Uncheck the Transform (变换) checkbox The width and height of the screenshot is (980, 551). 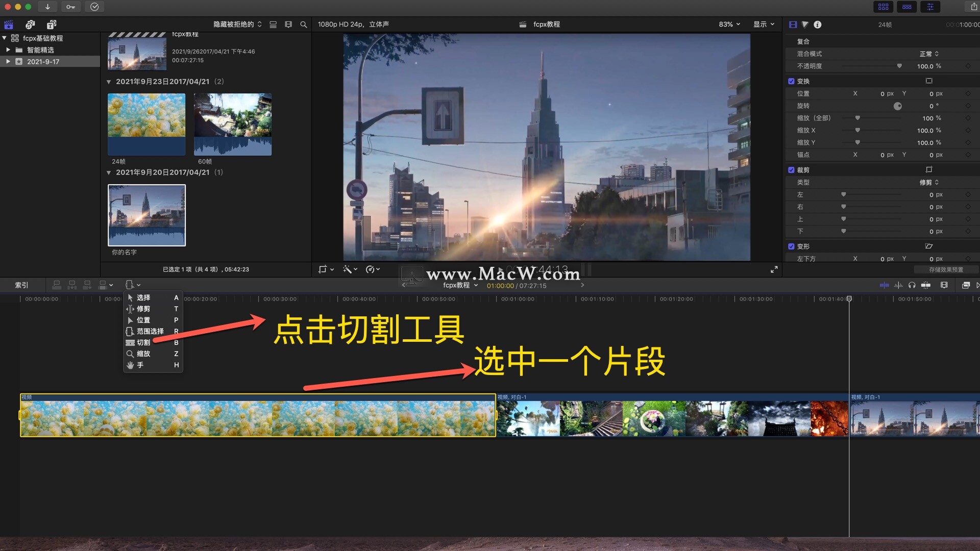click(x=791, y=81)
